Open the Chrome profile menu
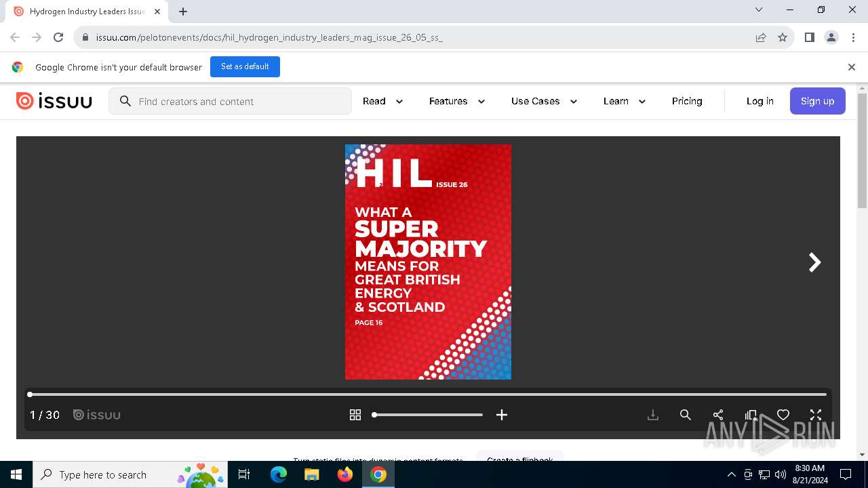This screenshot has height=488, width=868. pos(831,37)
